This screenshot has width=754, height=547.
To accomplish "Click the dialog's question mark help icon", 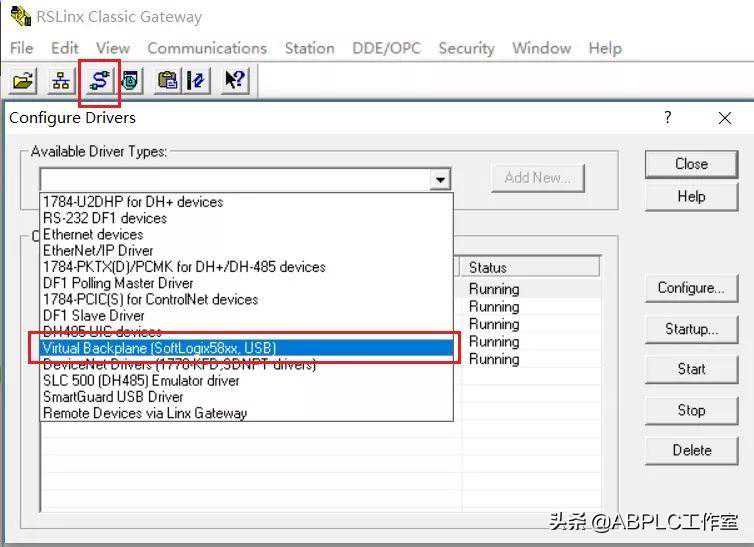I will tap(668, 118).
